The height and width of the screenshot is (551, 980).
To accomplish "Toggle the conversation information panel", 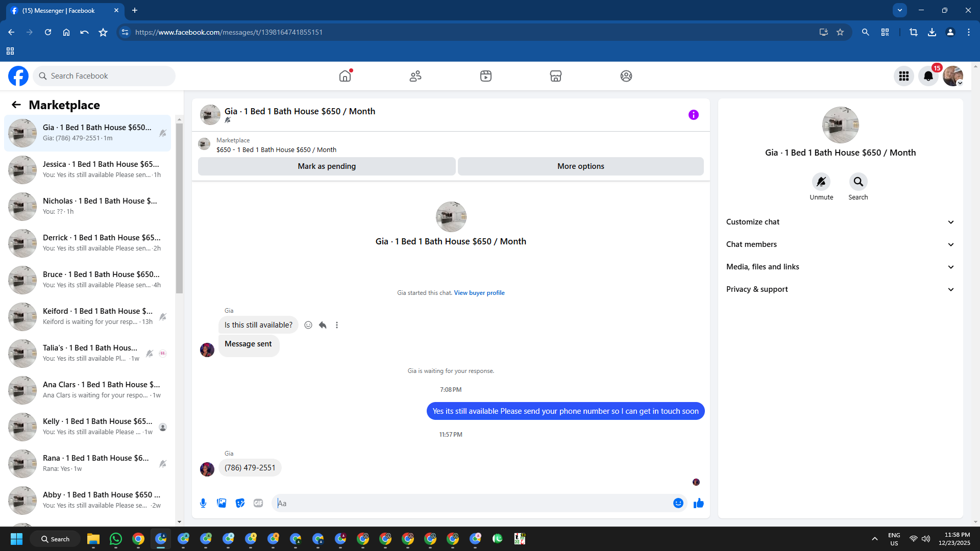I will (693, 115).
